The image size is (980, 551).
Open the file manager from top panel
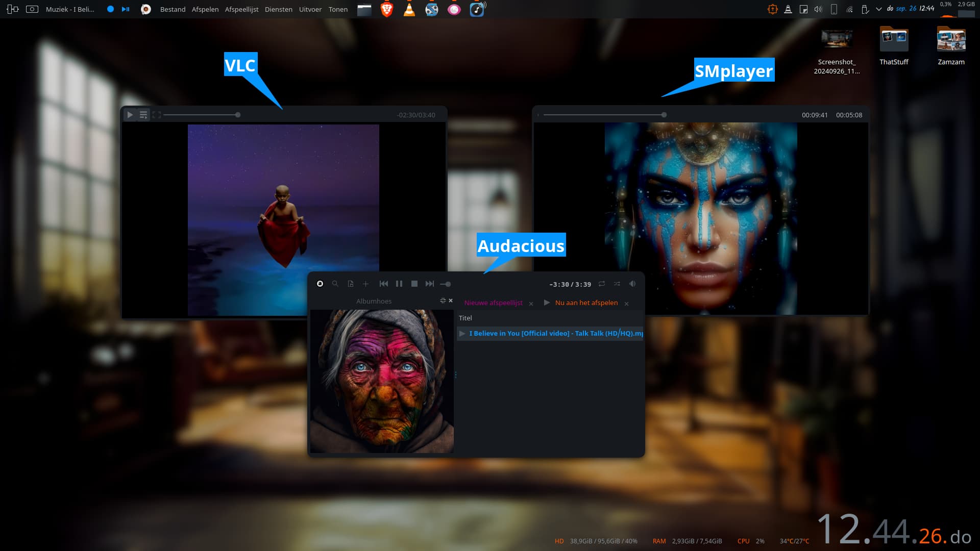click(364, 9)
